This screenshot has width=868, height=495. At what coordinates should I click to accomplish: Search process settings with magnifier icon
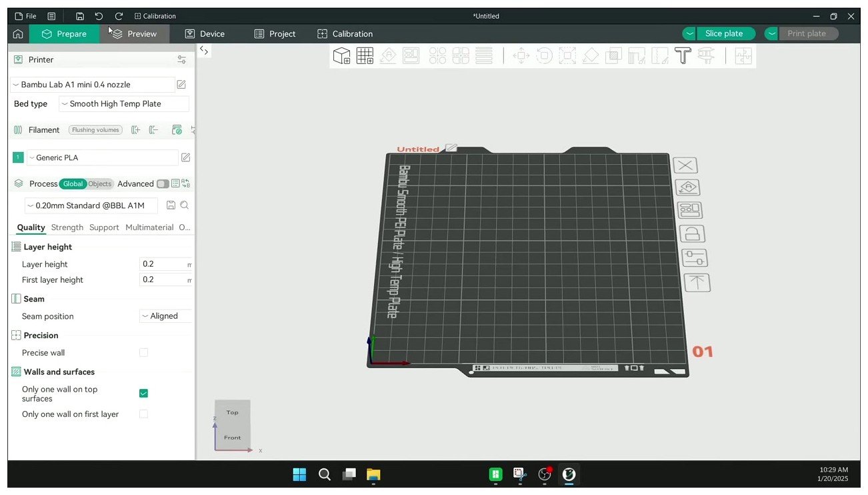tap(185, 205)
